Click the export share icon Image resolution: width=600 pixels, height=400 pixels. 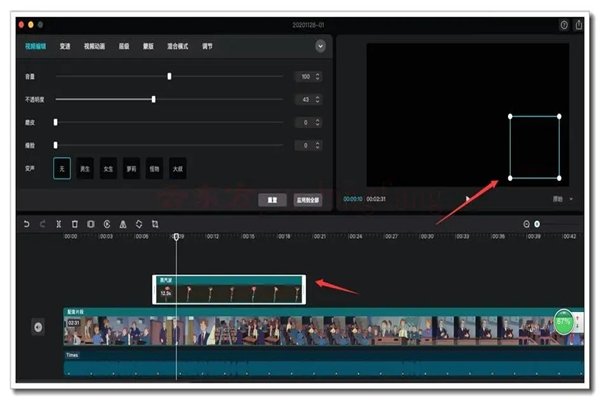click(579, 24)
